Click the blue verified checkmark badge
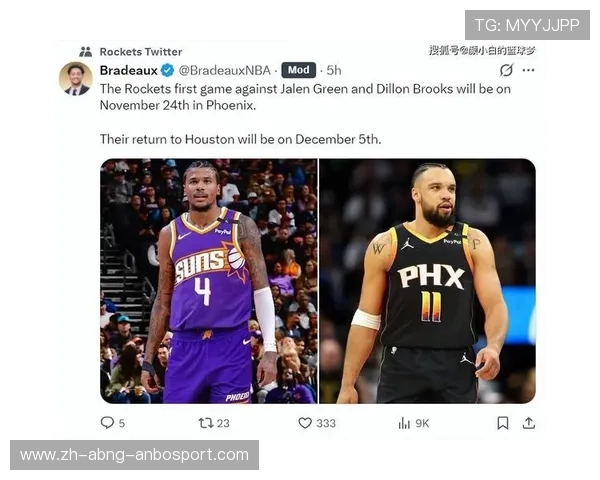Screen dimensions: 600x480 pos(167,70)
